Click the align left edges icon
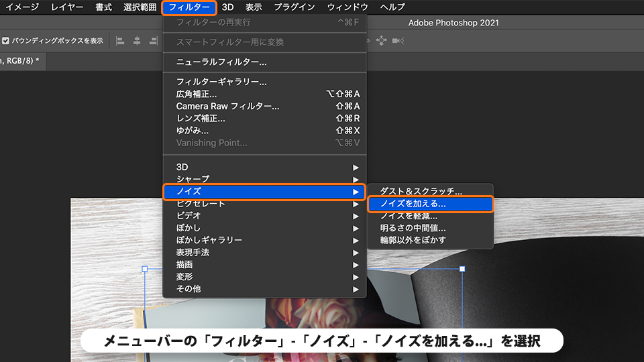Image resolution: width=644 pixels, height=362 pixels. [x=120, y=41]
